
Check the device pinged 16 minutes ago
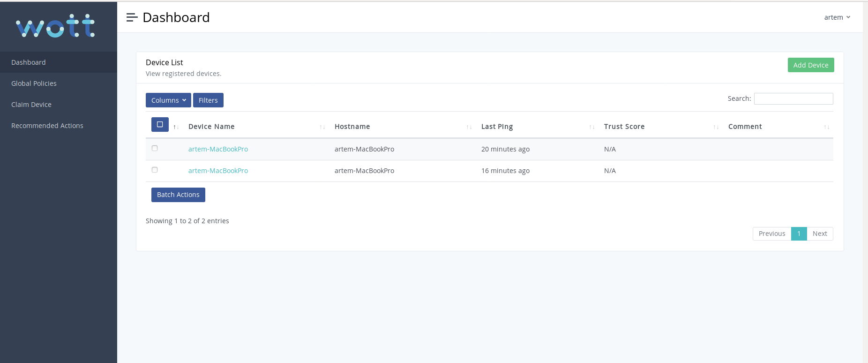155,170
